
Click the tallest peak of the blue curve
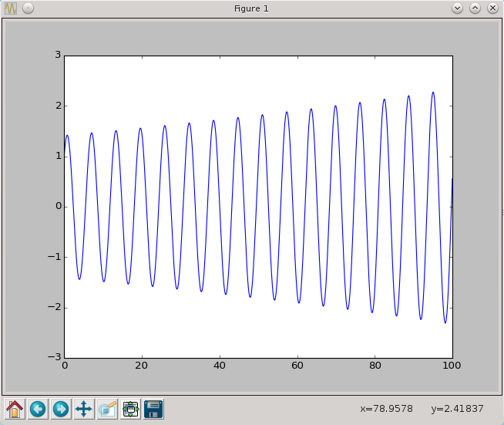433,93
